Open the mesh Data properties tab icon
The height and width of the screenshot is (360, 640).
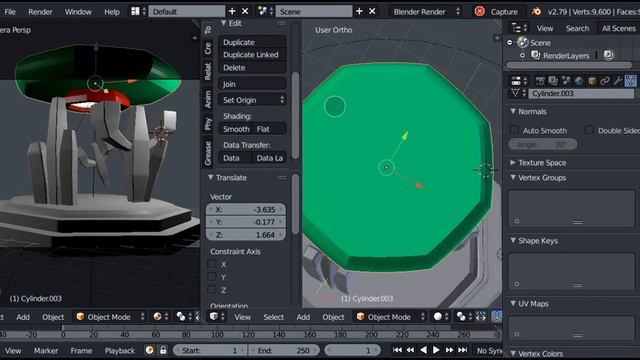(x=631, y=81)
